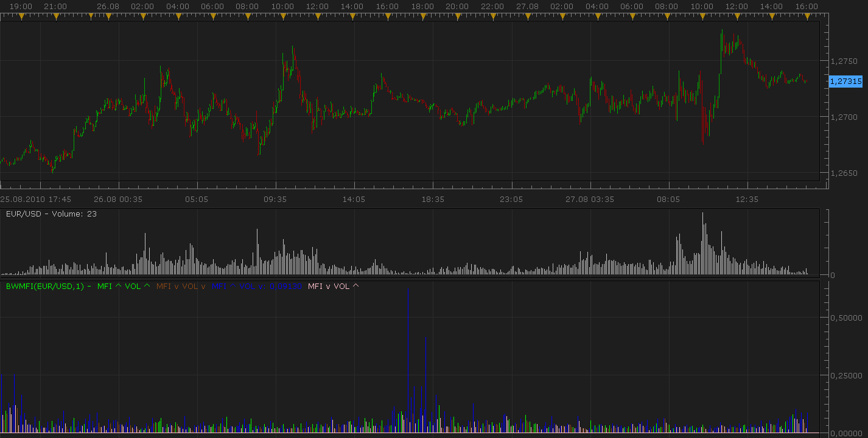This screenshot has height=438, width=868.
Task: Click the brown MFI v VOL v legend
Action: [181, 286]
